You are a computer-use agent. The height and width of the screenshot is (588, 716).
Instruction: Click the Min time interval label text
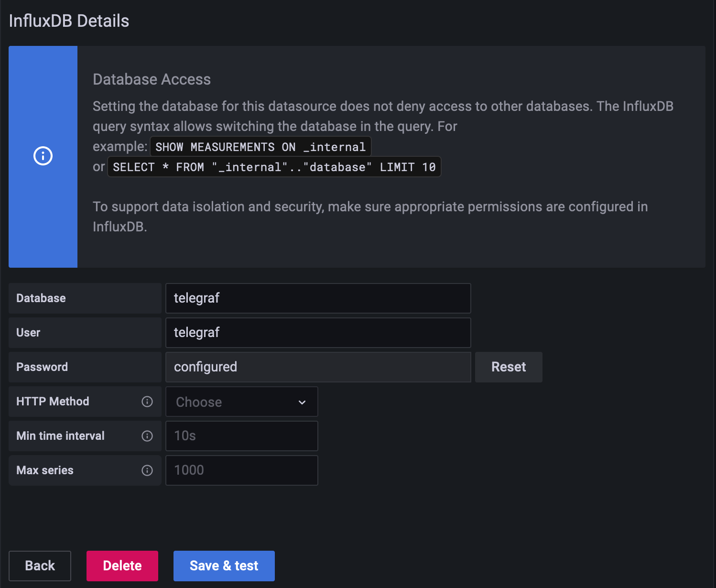tap(60, 436)
